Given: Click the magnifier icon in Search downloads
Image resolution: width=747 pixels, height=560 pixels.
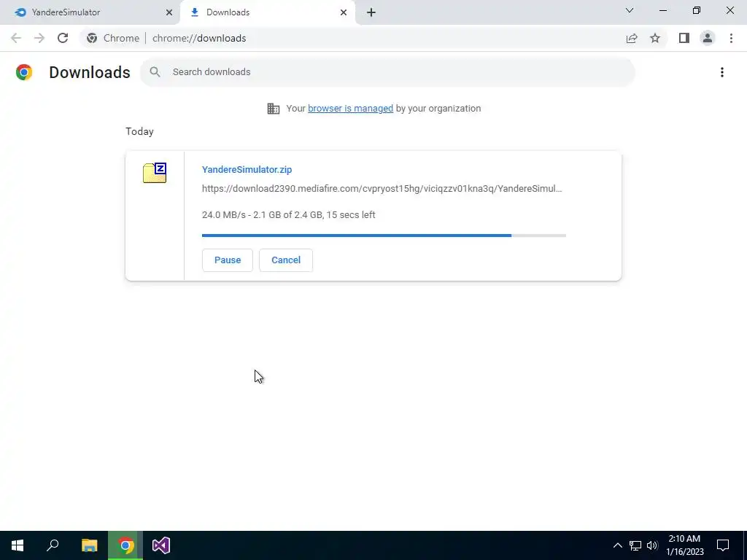Looking at the screenshot, I should [x=155, y=72].
